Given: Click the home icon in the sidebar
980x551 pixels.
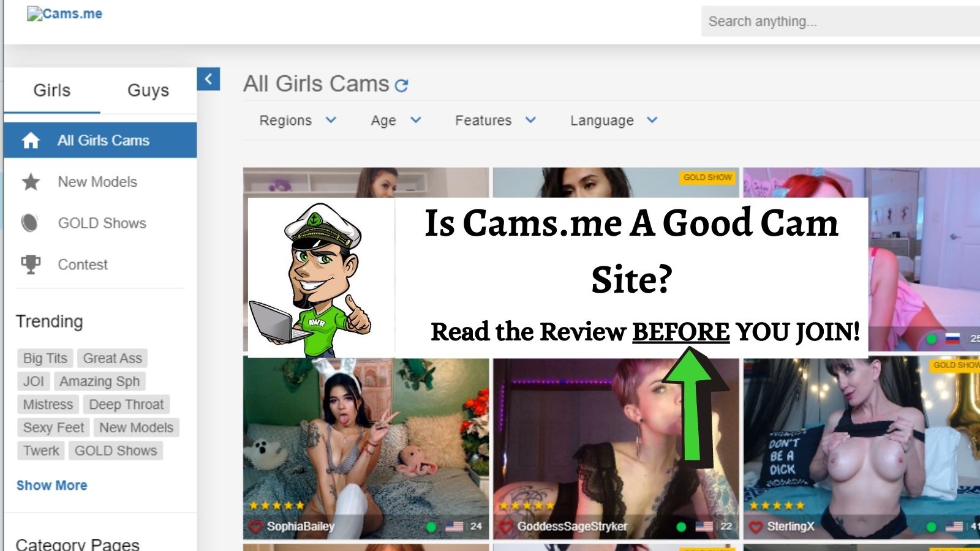Looking at the screenshot, I should click(x=31, y=141).
